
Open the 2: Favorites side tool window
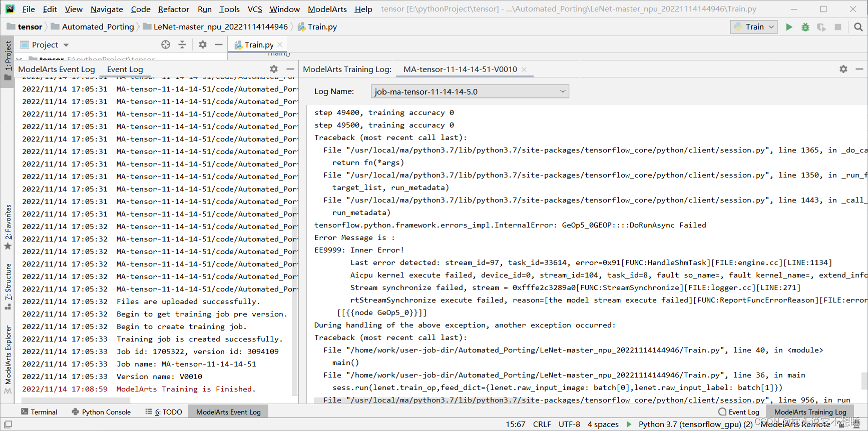pos(8,227)
